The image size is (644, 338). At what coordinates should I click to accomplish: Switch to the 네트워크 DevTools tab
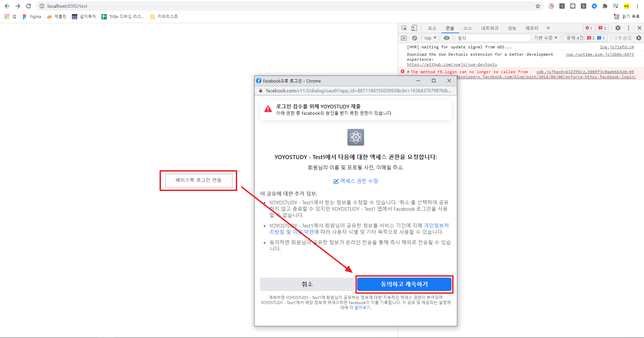pyautogui.click(x=490, y=28)
